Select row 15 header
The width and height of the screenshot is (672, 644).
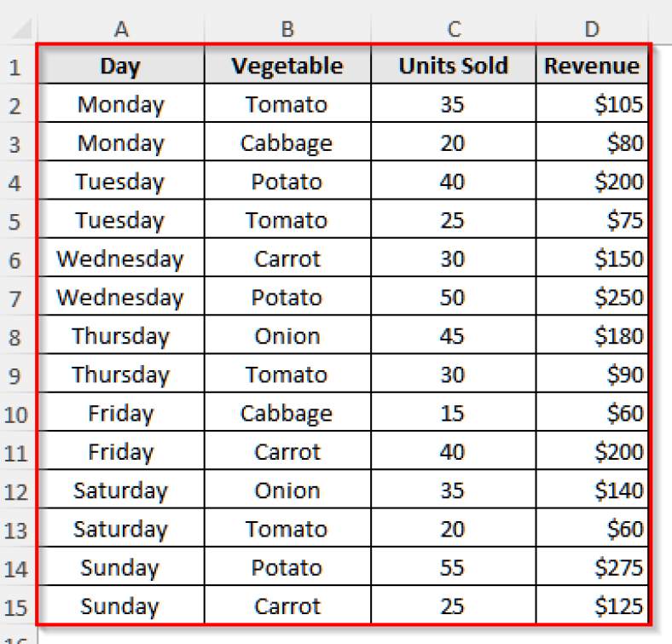tap(16, 605)
